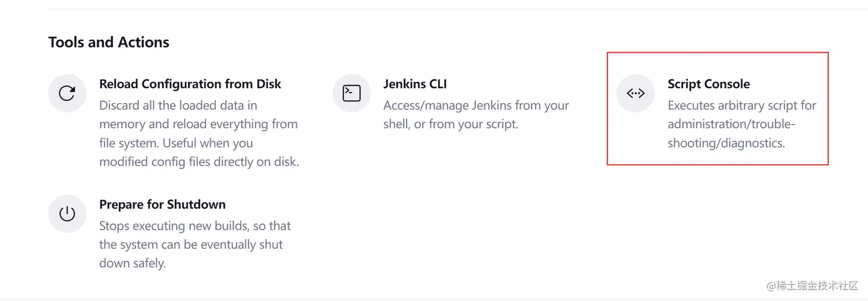Click the "Executes arbitrary script for" line

coord(742,106)
